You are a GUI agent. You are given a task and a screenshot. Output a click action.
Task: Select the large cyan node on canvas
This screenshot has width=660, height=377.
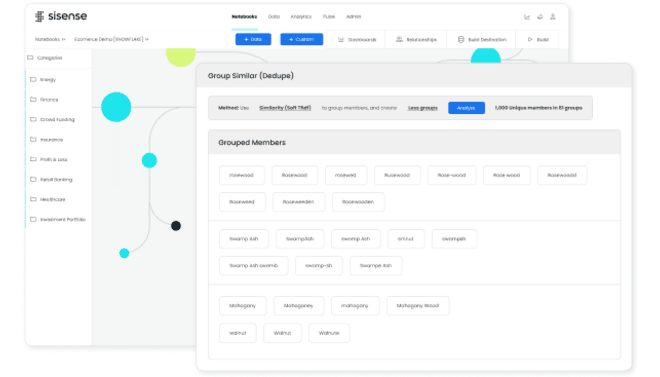[x=116, y=107]
